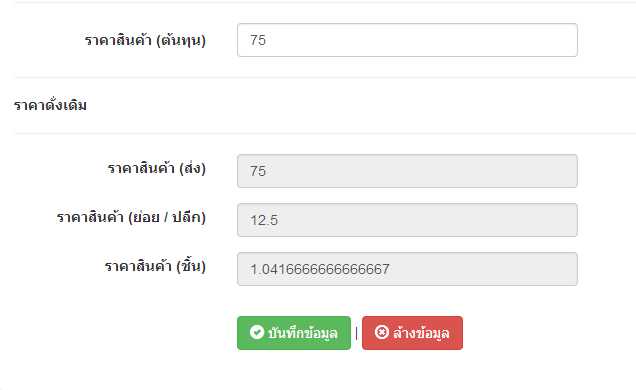636x390 pixels.
Task: Click the ราคาสินค้า (ส่ง) label text
Action: (157, 168)
